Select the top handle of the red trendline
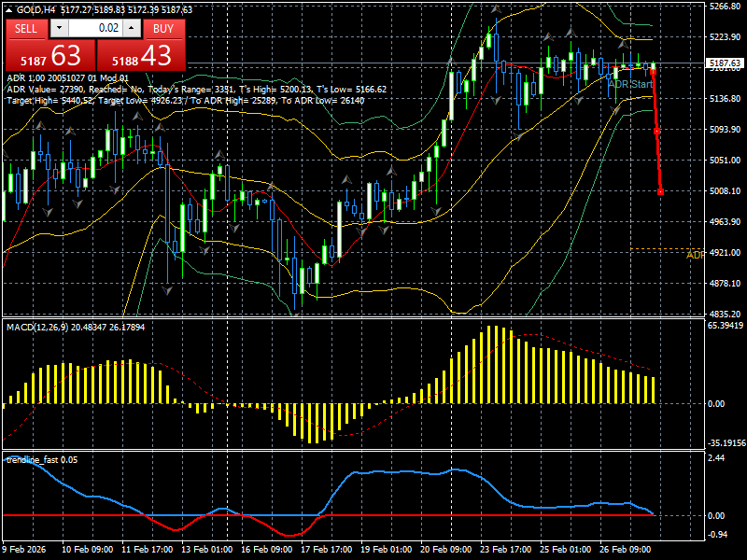The width and height of the screenshot is (747, 560). tap(653, 70)
